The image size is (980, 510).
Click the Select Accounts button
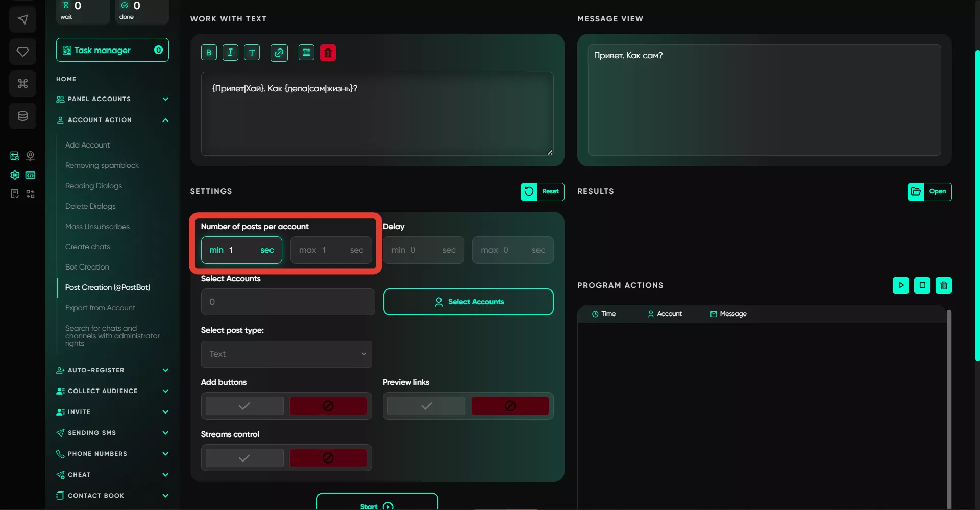[x=468, y=302]
